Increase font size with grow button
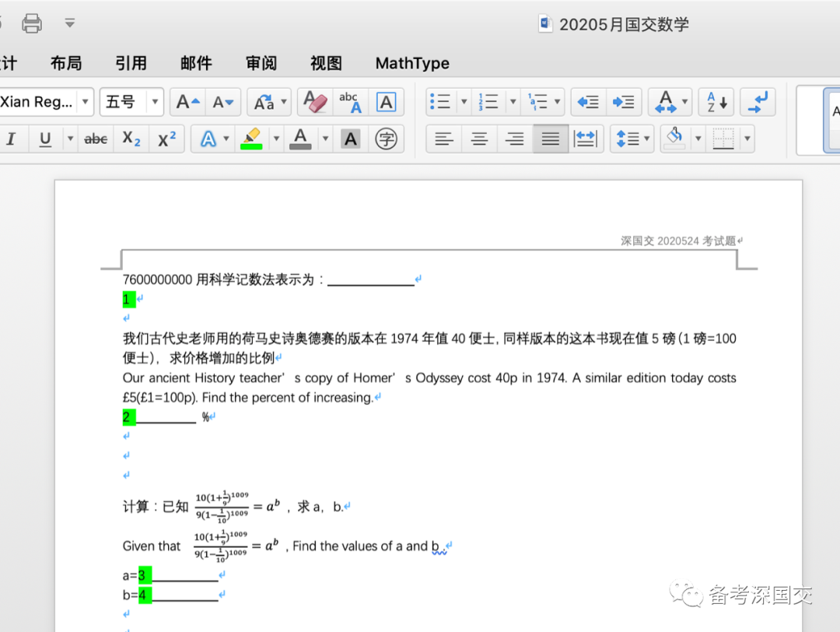Viewport: 840px width, 632px height. point(187,102)
